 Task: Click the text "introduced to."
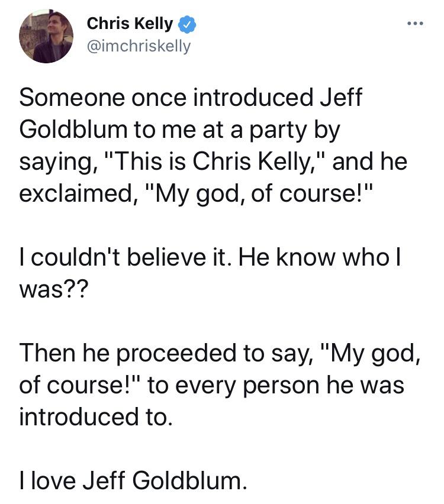click(x=96, y=417)
